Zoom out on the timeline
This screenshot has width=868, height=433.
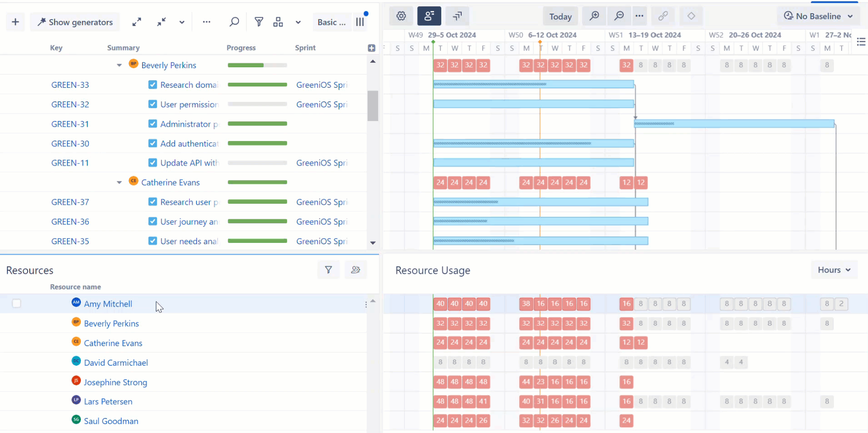click(619, 16)
